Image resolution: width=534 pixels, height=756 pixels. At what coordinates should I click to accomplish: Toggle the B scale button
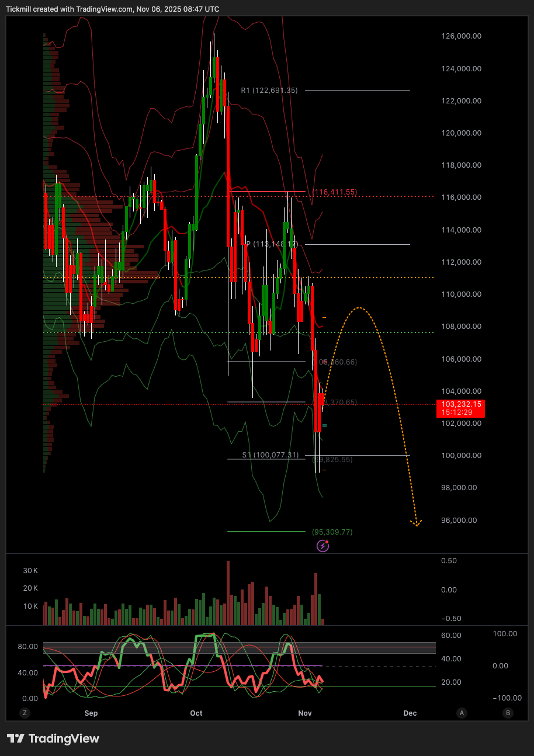[x=508, y=713]
